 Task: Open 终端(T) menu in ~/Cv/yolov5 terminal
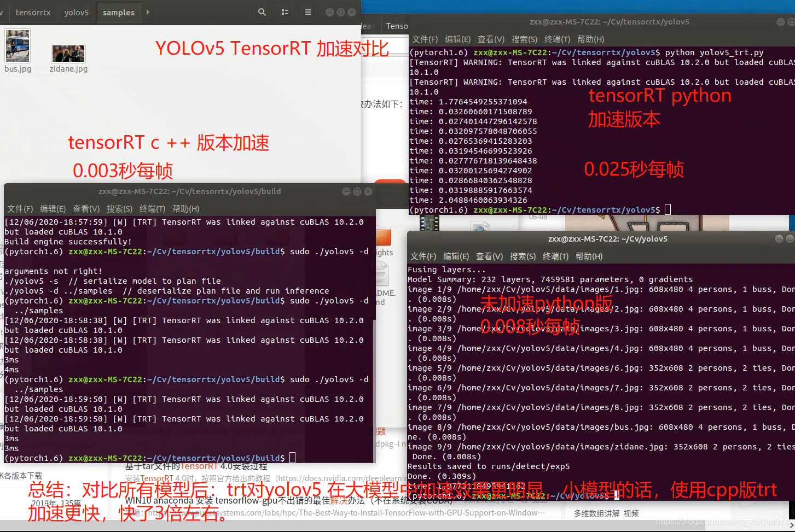tap(556, 256)
